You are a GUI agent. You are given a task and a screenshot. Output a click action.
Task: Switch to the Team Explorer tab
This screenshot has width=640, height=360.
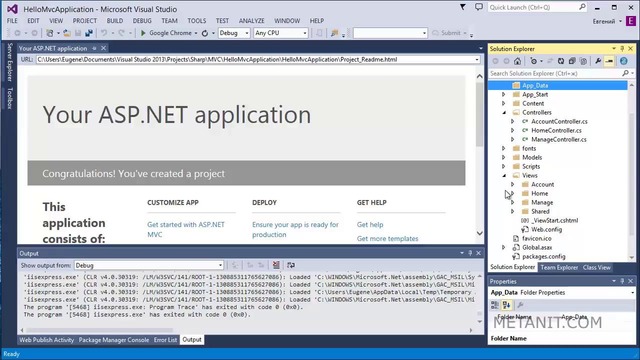point(559,267)
